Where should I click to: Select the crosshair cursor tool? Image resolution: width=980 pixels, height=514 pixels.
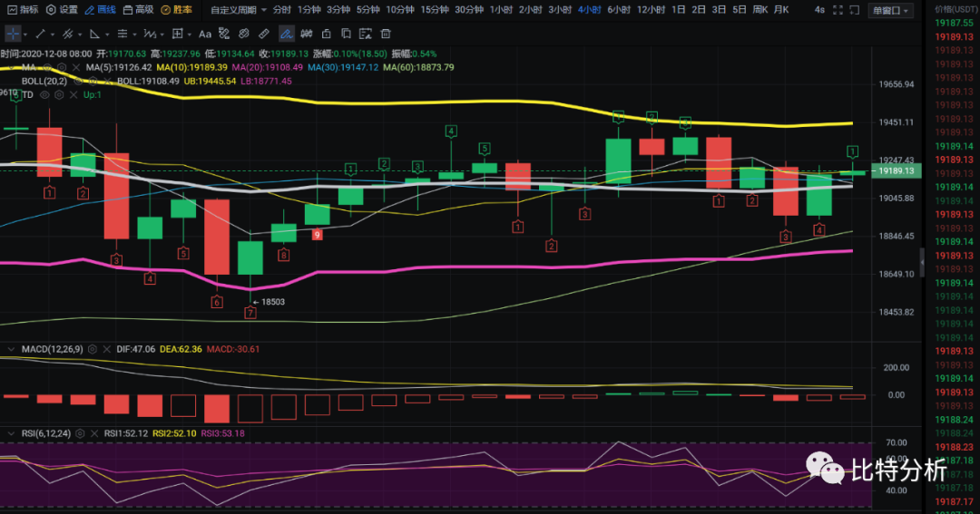tap(14, 34)
